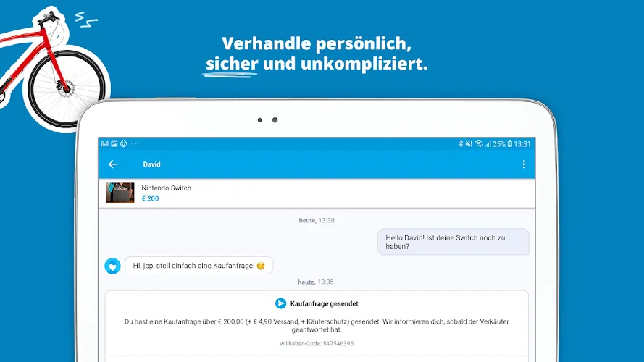Select the 'Hello David!' sent message bubble
The height and width of the screenshot is (362, 644).
point(453,242)
